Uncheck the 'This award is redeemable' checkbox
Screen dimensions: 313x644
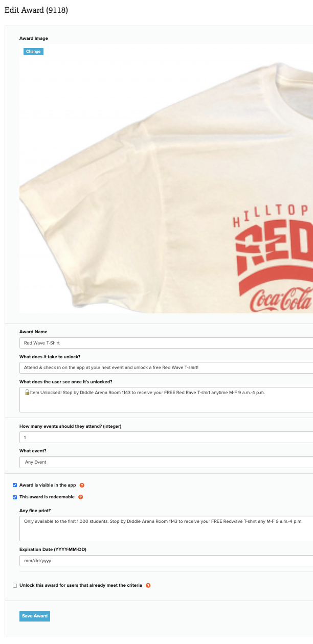tap(15, 497)
